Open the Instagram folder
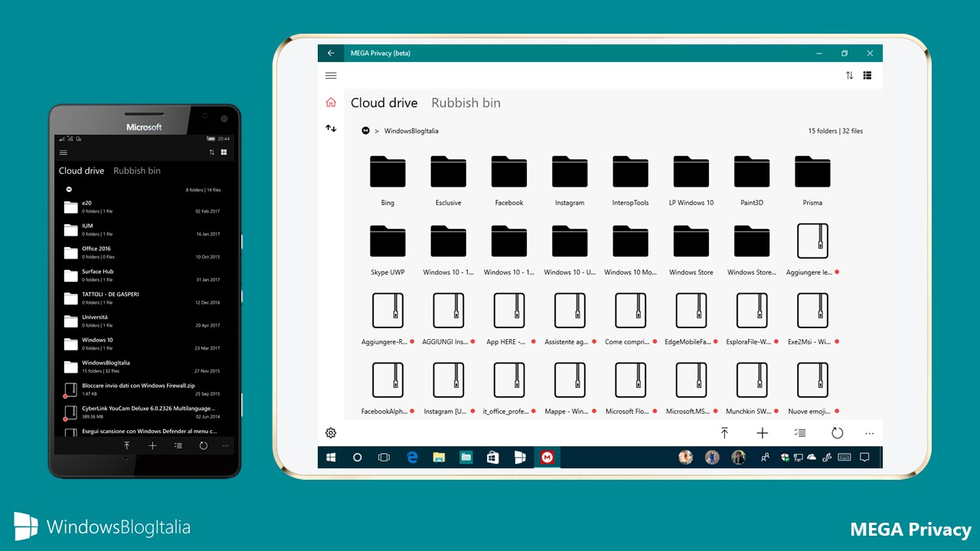 point(570,181)
